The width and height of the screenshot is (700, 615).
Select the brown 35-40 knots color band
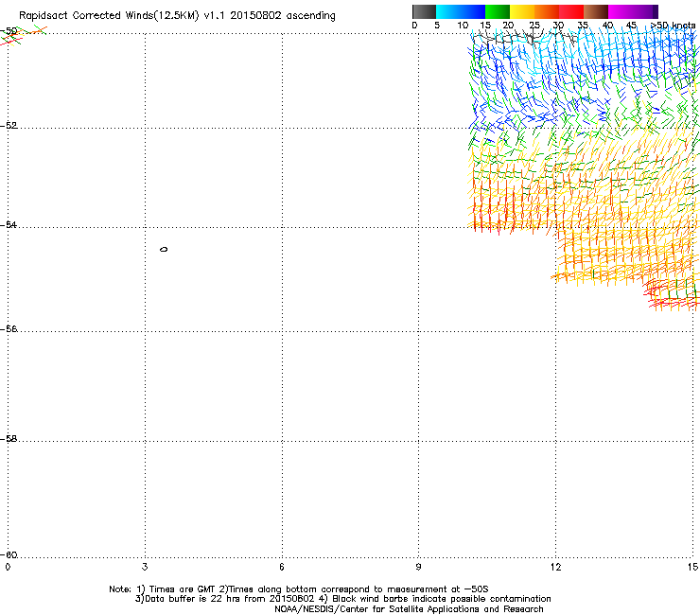point(596,11)
